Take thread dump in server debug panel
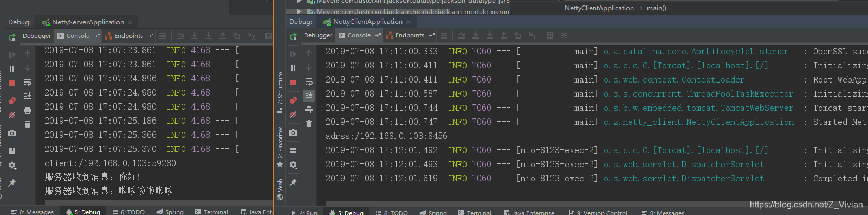The height and width of the screenshot is (215, 868). [12, 133]
